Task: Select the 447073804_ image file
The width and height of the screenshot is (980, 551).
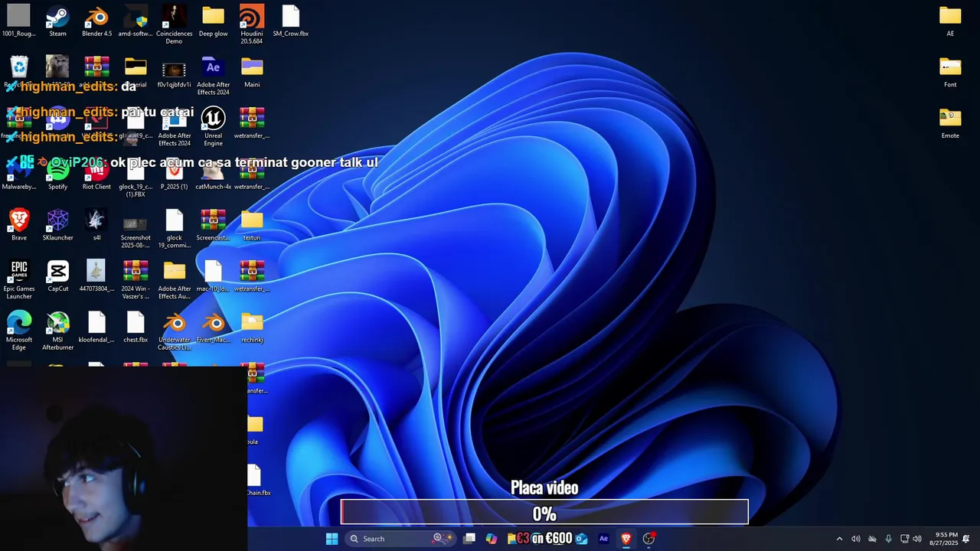Action: pyautogui.click(x=96, y=276)
